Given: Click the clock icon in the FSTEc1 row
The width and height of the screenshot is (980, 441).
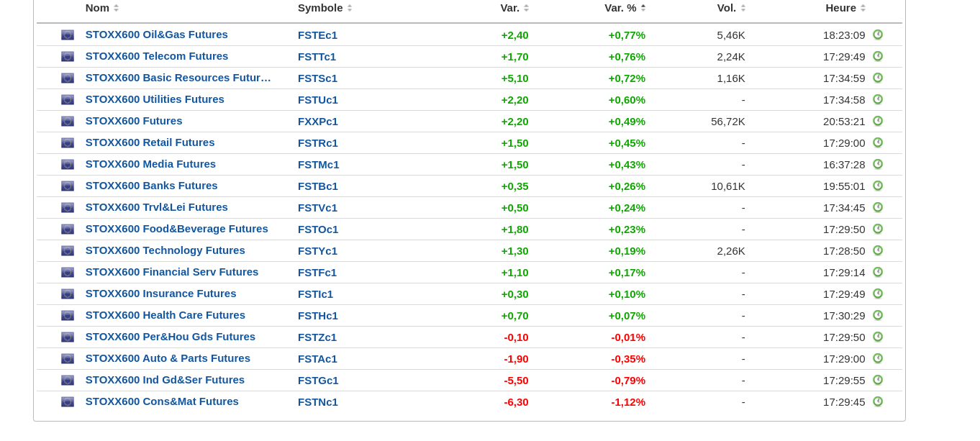Looking at the screenshot, I should [x=878, y=35].
